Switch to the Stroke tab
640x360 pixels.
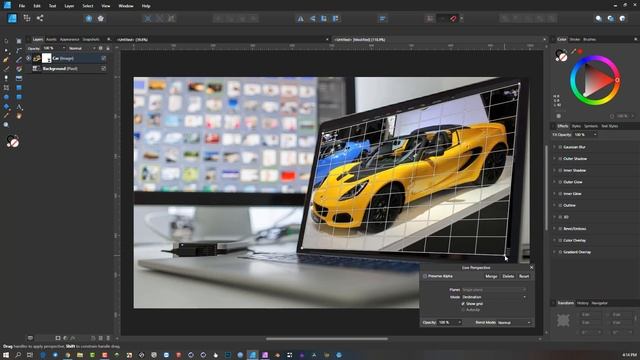click(575, 40)
